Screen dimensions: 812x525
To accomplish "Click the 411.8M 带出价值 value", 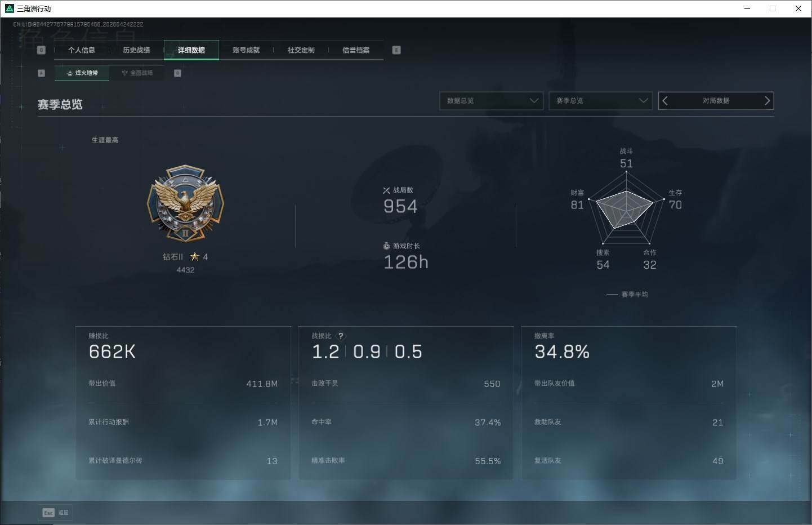I will pos(262,384).
